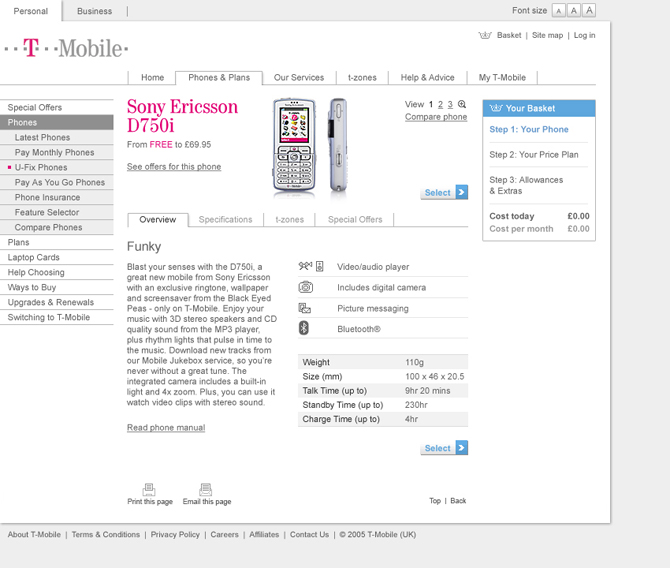Switch to the Special Offers tab
This screenshot has height=568, width=670.
click(x=355, y=220)
